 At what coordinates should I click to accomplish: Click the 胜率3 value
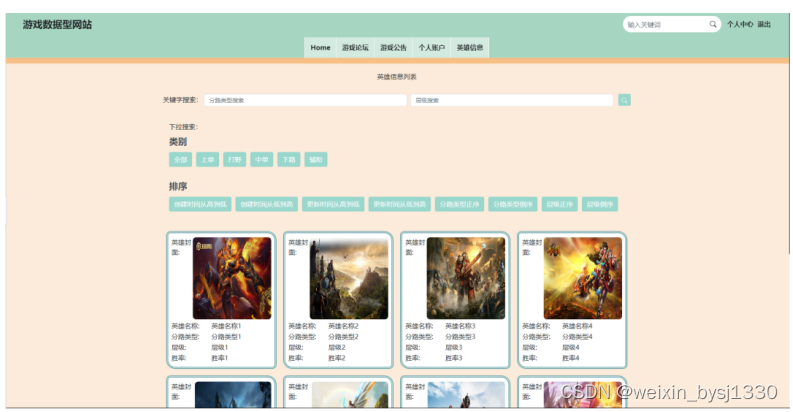coord(454,358)
